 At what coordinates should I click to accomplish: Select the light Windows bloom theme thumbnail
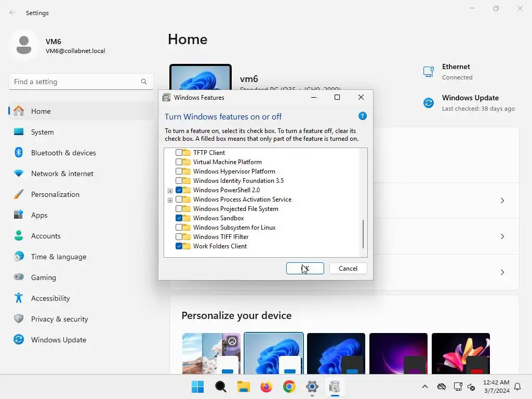coord(274,353)
